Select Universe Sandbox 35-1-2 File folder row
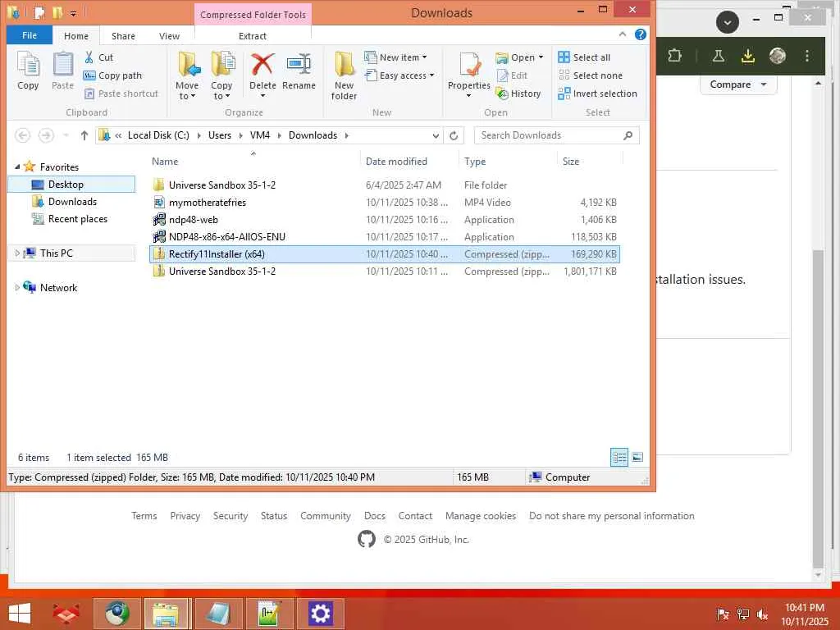The height and width of the screenshot is (630, 840). pos(384,185)
